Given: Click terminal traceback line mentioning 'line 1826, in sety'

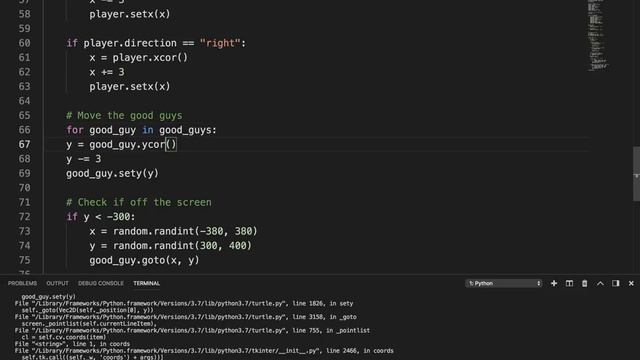Looking at the screenshot, I should 184,304.
